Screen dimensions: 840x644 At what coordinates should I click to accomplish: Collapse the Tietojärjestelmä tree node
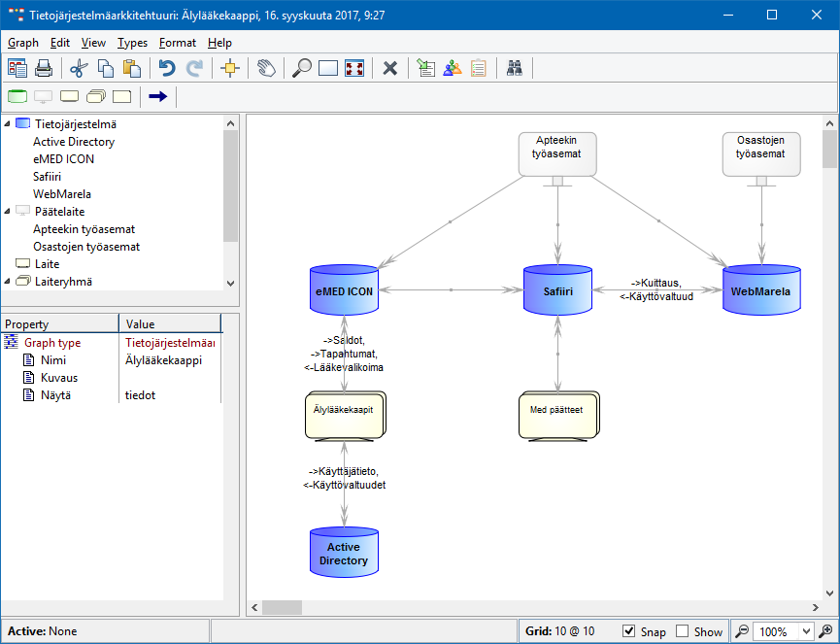tap(8, 124)
